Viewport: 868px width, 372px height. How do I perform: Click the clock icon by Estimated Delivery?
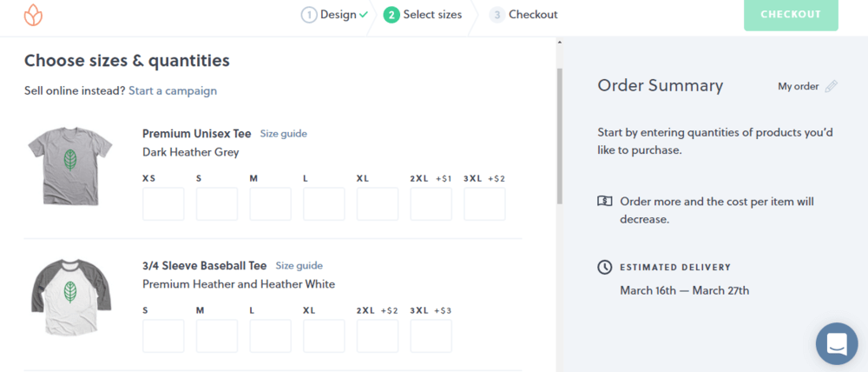tap(604, 267)
